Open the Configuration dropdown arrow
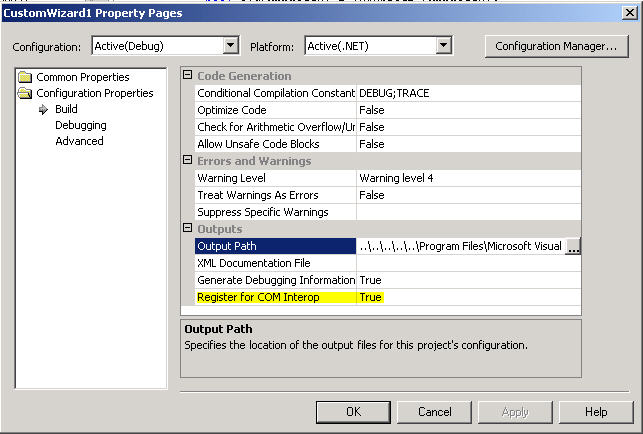643x434 pixels. click(231, 45)
